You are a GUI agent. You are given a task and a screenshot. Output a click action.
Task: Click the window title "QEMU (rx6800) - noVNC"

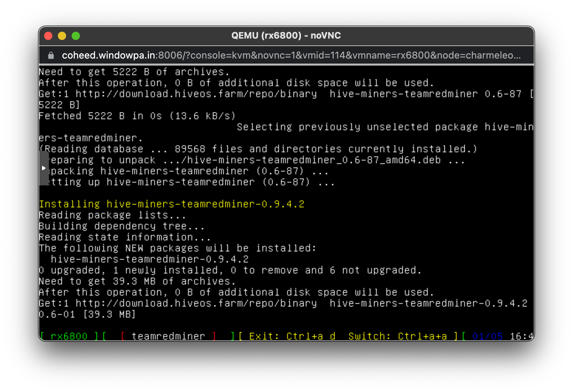(x=286, y=35)
